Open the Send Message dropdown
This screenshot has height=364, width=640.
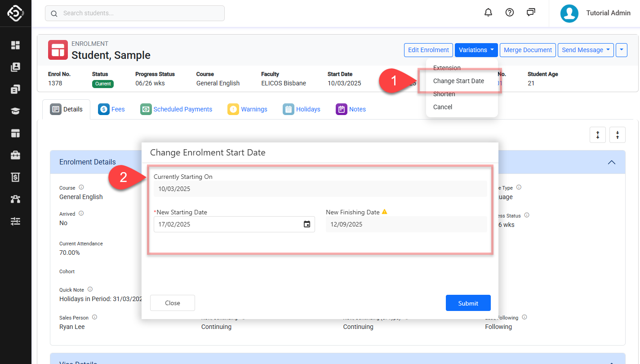[586, 50]
